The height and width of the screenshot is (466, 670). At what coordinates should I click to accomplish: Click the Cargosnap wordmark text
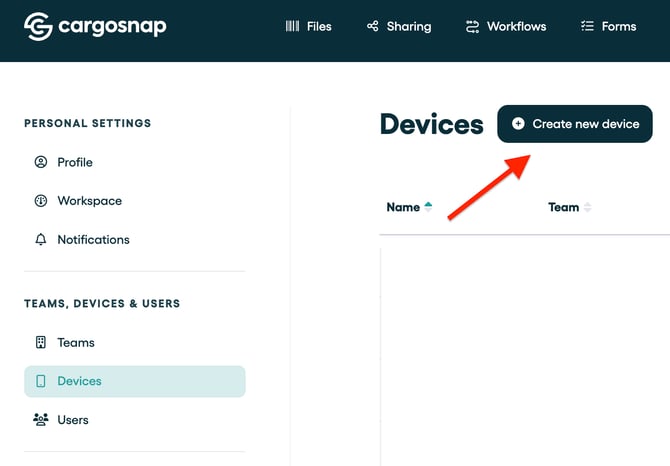112,26
